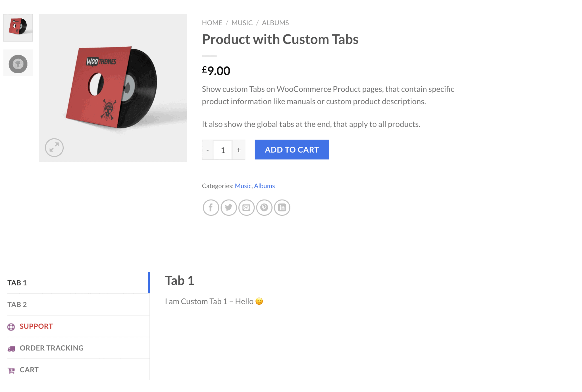The height and width of the screenshot is (392, 582).
Task: Add the product to the cart
Action: point(292,150)
